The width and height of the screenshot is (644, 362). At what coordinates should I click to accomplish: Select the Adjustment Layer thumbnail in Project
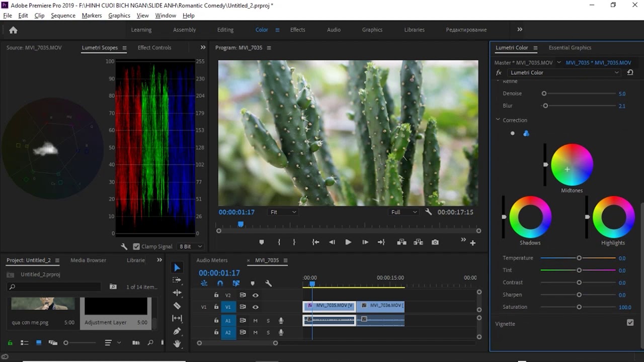tap(116, 307)
